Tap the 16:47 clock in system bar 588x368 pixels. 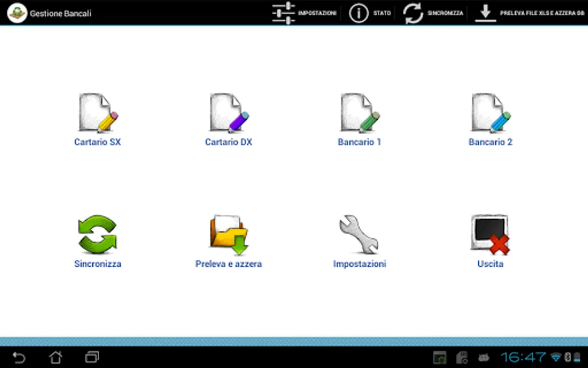[x=523, y=358]
